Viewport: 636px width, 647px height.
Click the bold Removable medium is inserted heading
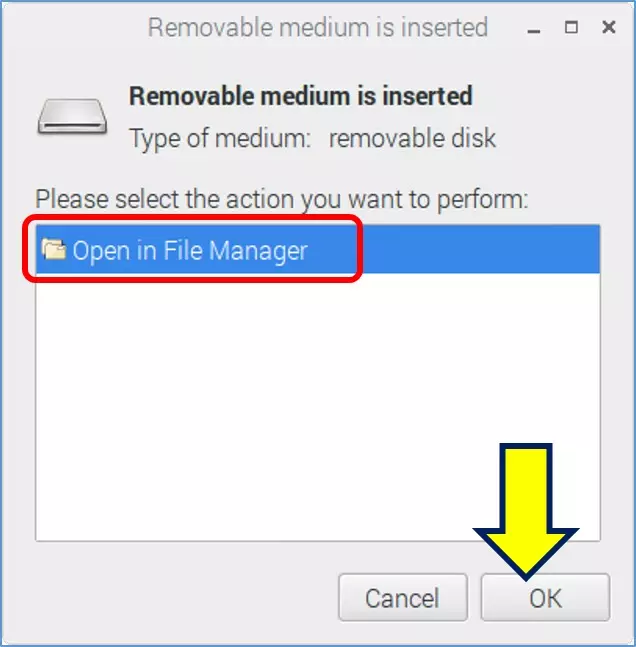300,97
